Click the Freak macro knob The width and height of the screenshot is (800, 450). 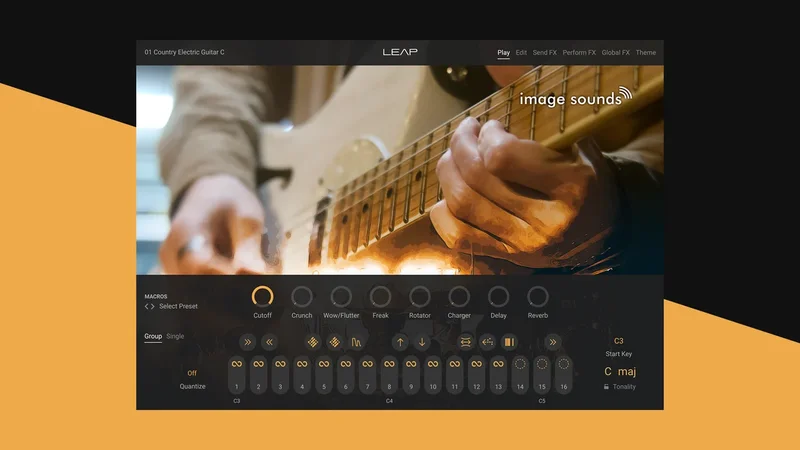click(x=380, y=296)
